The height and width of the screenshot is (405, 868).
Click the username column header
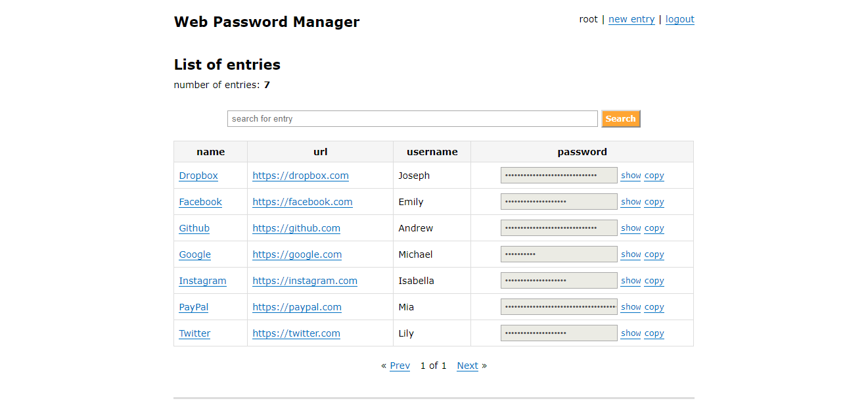[x=432, y=152]
